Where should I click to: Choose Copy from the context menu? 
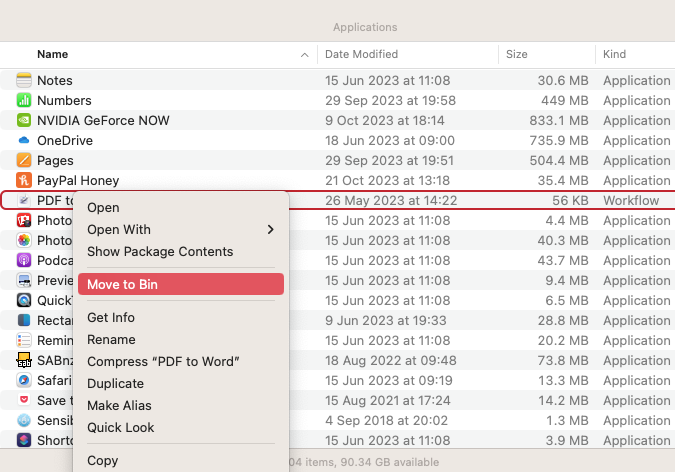(181, 460)
